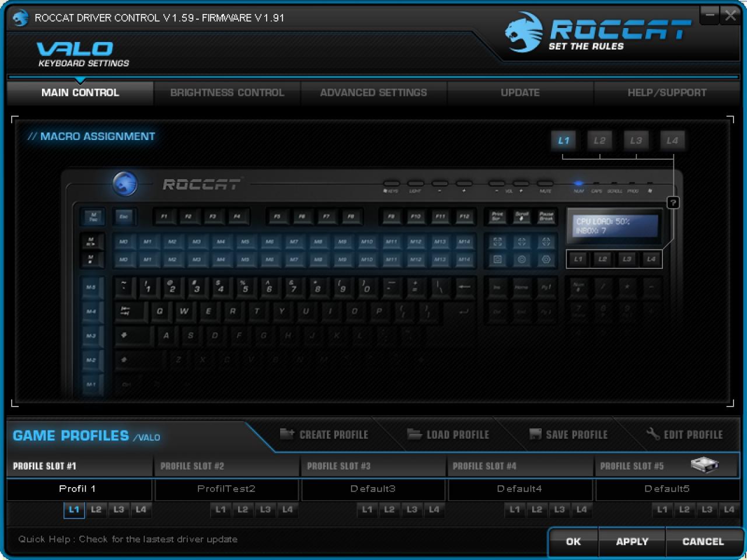Open the Advanced Settings tab

click(x=373, y=93)
